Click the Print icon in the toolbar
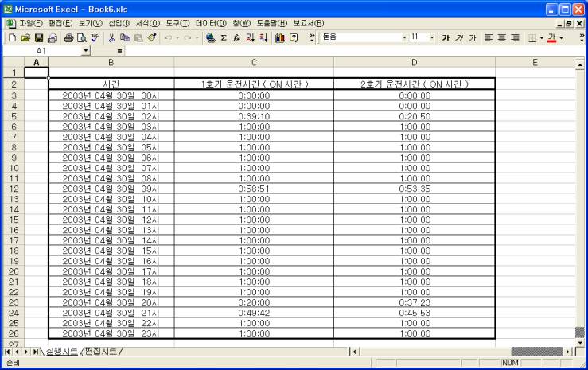This screenshot has width=588, height=370. [68, 37]
